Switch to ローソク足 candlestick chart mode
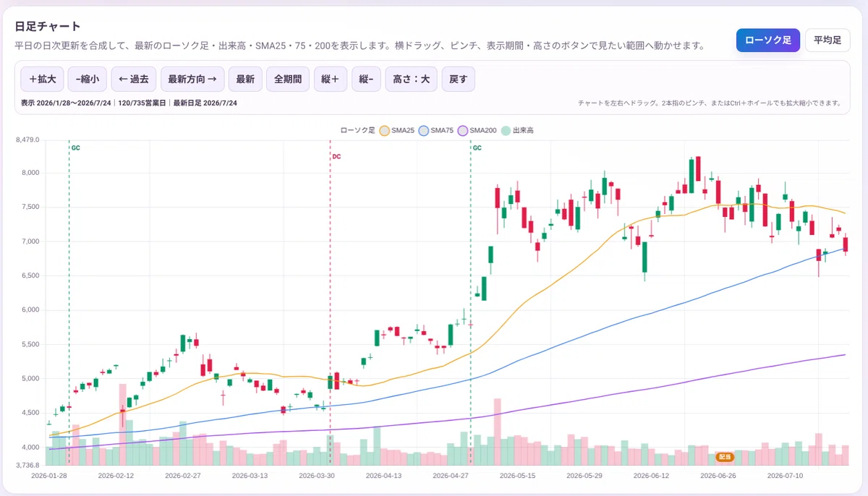This screenshot has width=868, height=496. [x=768, y=40]
